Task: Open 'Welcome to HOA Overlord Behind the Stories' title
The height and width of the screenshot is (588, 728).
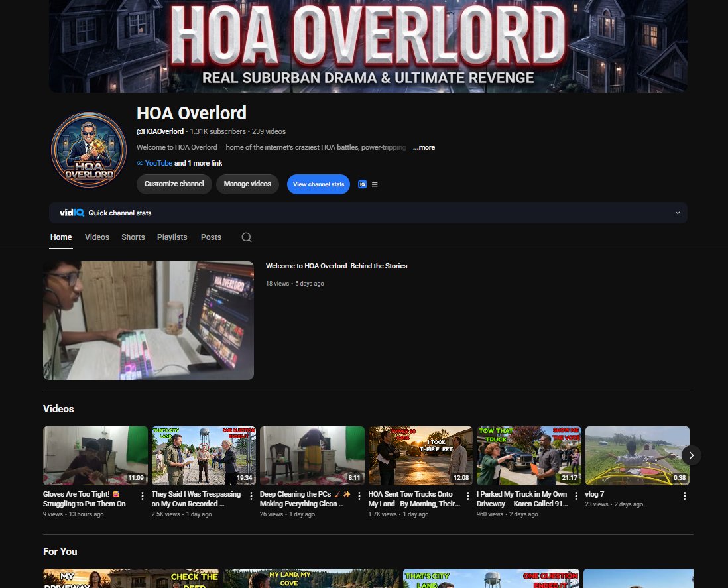Action: [337, 266]
